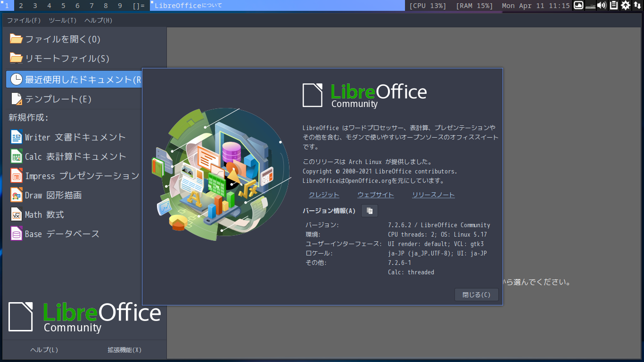Click the LibreOfficeについて window title
Image resolution: width=644 pixels, height=362 pixels.
pos(189,6)
